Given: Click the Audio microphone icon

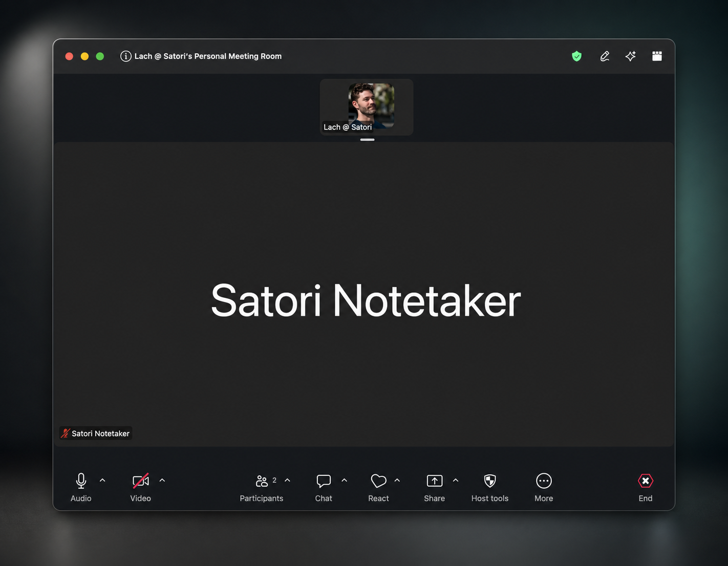Looking at the screenshot, I should [x=81, y=481].
